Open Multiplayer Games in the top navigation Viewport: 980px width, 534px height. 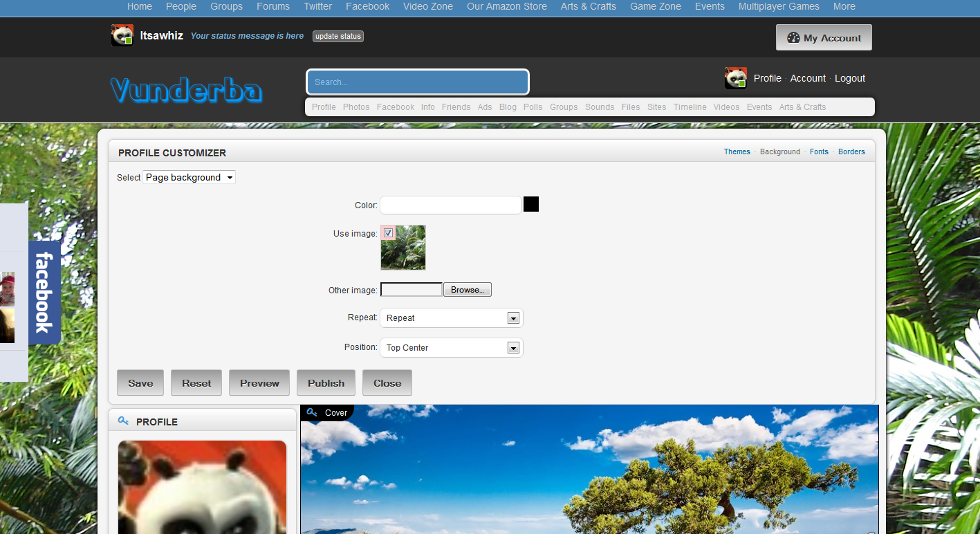click(x=779, y=6)
